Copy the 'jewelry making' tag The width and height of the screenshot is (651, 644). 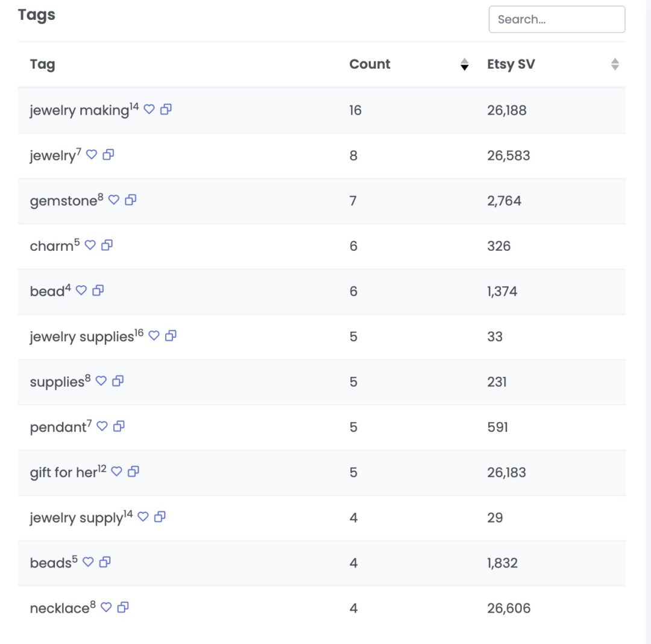[166, 109]
